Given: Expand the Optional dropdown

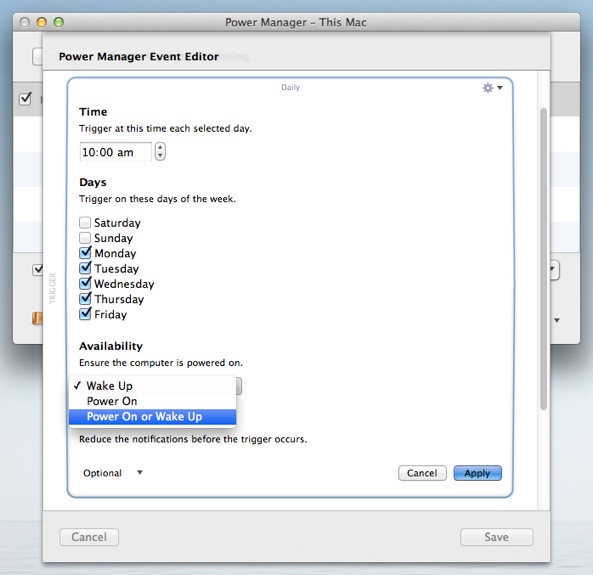Looking at the screenshot, I should coord(113,473).
